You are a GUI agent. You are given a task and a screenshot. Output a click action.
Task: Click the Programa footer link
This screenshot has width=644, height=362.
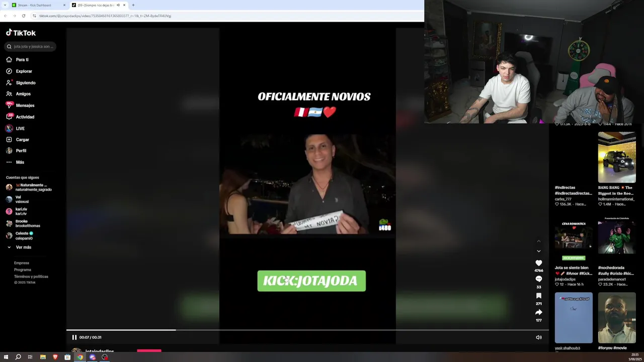23,269
